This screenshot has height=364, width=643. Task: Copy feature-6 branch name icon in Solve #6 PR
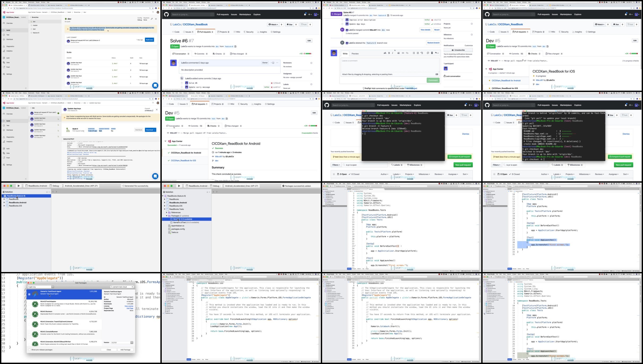point(235,46)
